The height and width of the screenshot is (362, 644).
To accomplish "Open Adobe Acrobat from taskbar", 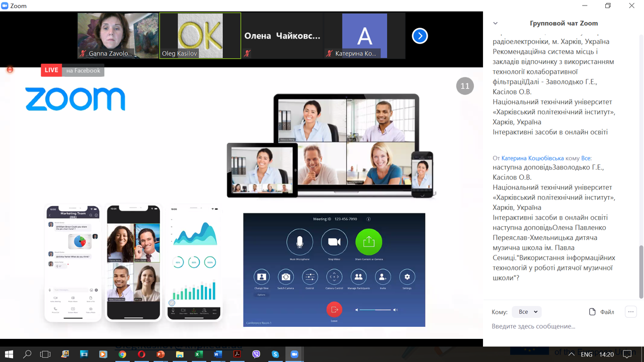I will coord(237,354).
